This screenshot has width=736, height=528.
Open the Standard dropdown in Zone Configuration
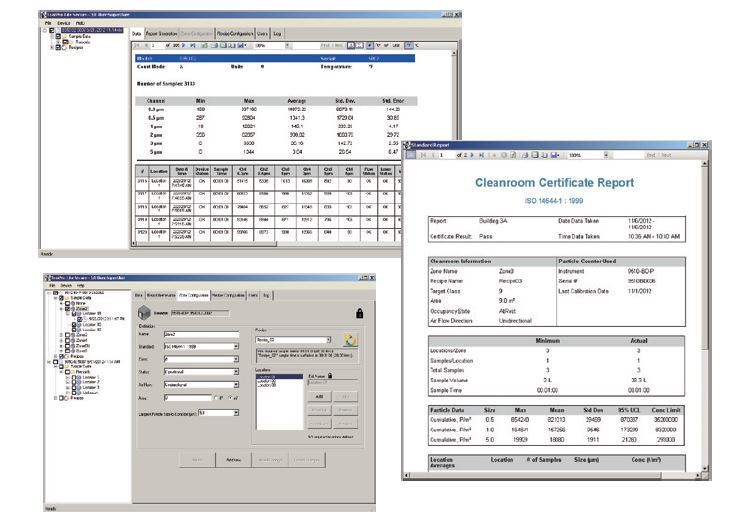[236, 346]
